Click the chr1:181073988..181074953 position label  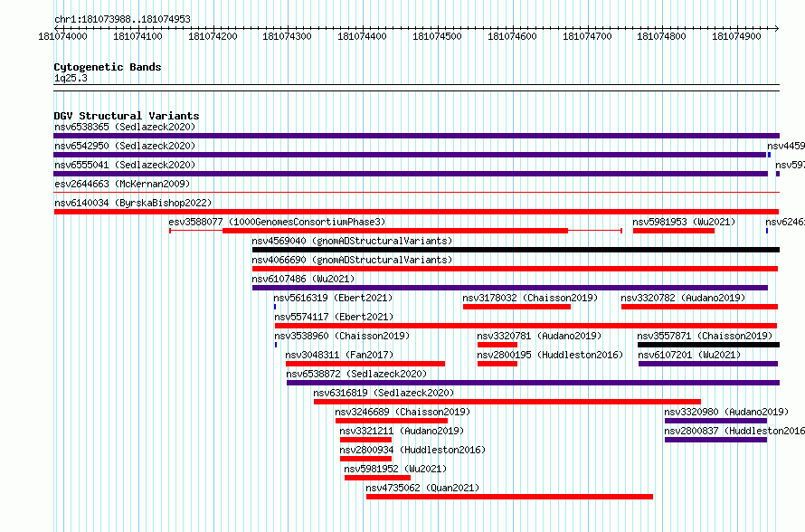123,19
